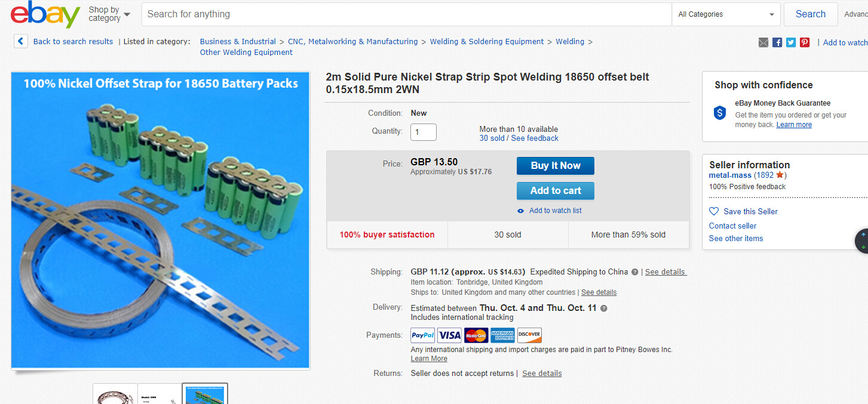Viewport: 868px width, 404px height.
Task: Click the heart icon to save this seller
Action: point(714,211)
